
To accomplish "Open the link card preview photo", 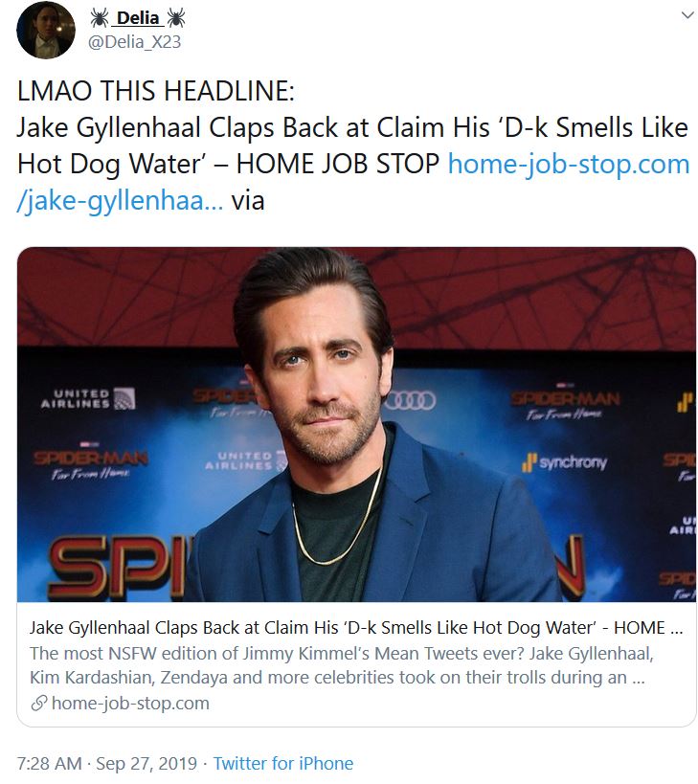I will pos(356,424).
